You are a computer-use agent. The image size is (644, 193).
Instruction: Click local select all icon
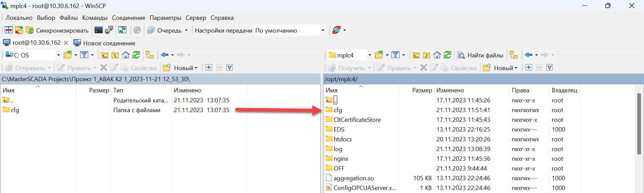[x=229, y=67]
